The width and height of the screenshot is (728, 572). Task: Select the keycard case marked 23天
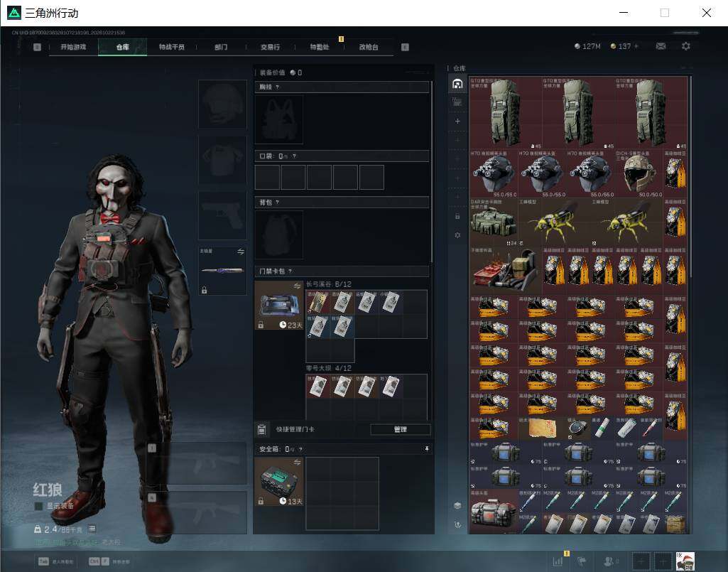279,306
